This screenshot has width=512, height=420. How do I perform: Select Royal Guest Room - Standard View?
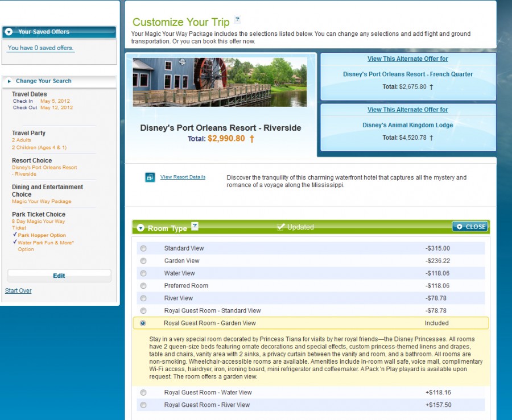(x=143, y=311)
